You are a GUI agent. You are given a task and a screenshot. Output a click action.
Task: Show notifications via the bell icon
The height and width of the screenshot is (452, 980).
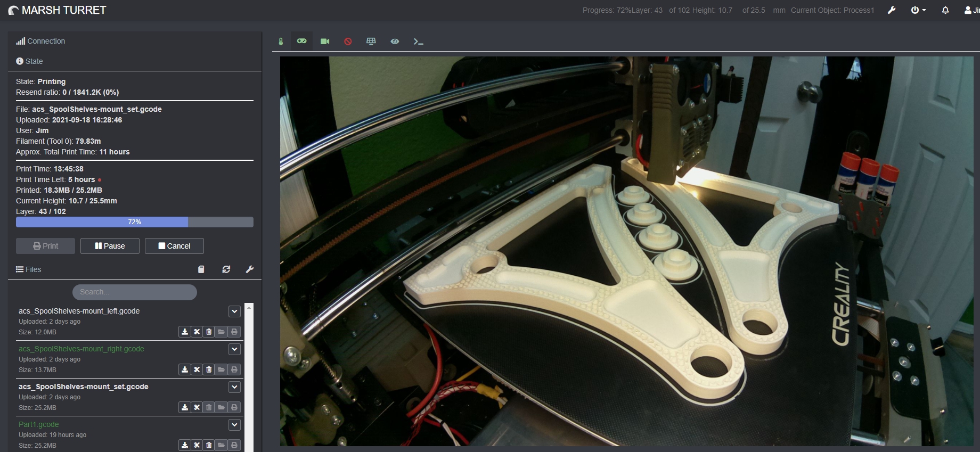(945, 10)
